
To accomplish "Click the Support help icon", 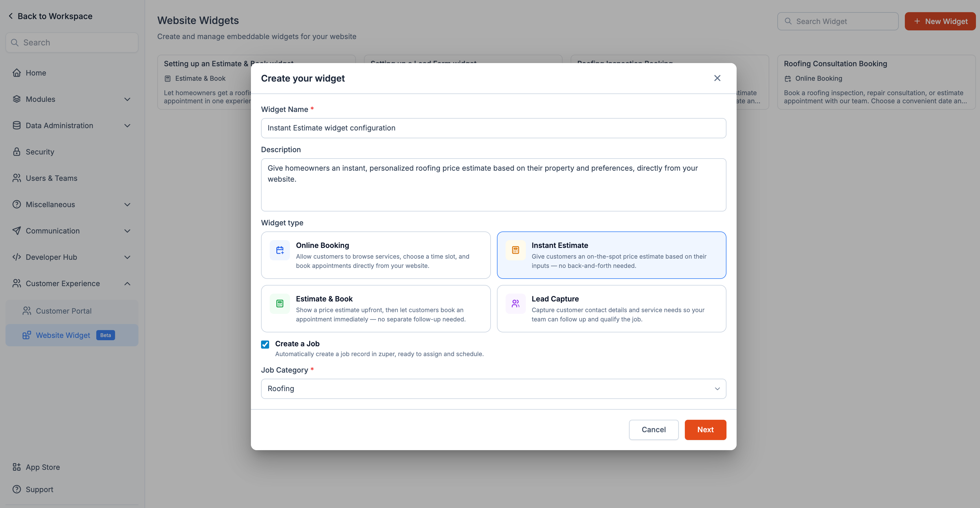I will (x=16, y=489).
